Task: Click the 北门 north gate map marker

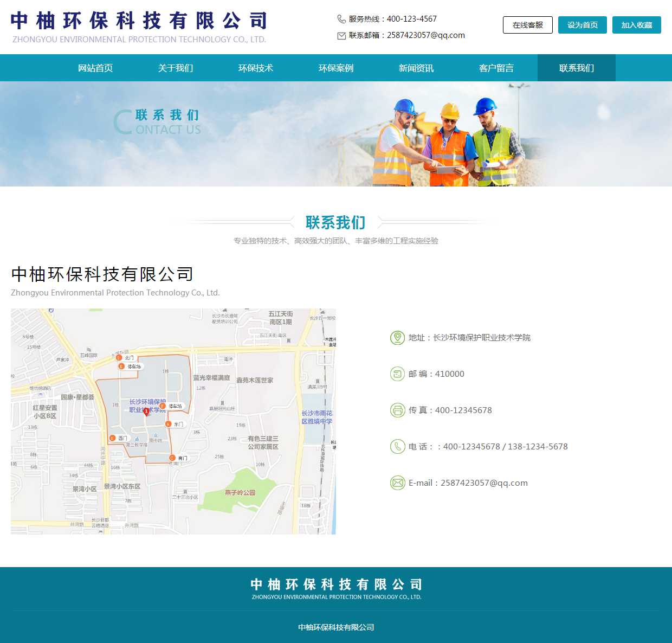Action: point(119,358)
